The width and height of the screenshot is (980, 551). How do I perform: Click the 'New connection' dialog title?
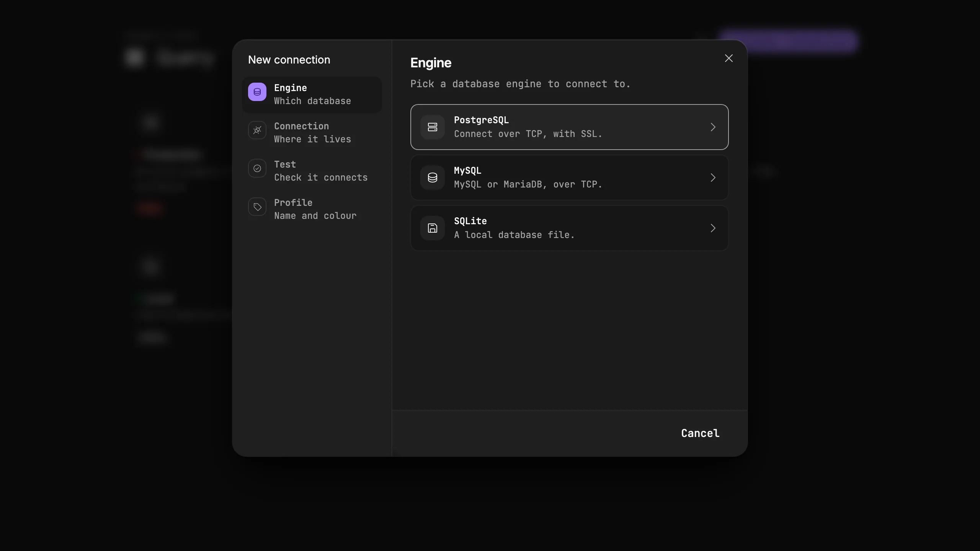(x=289, y=60)
